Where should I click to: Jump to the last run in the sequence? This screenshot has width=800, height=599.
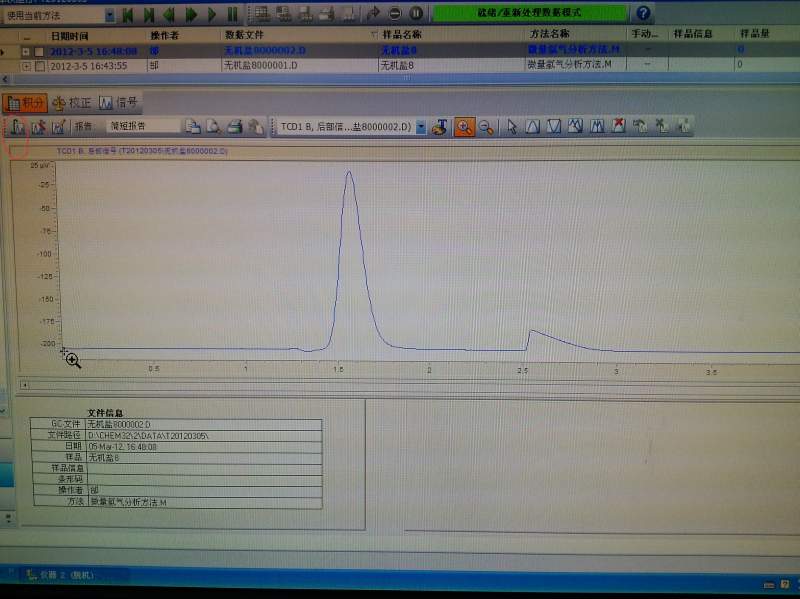(x=149, y=15)
